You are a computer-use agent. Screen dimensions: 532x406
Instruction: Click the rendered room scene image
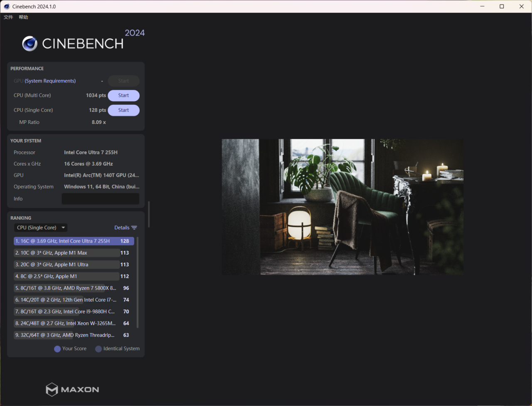pos(342,207)
